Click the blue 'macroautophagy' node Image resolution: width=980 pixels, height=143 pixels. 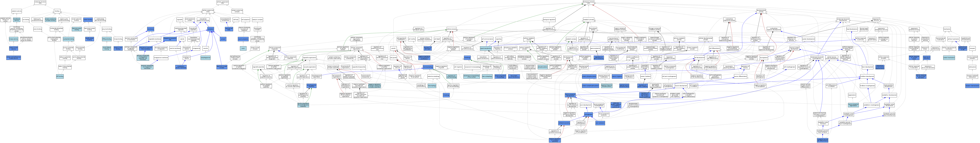[428, 67]
